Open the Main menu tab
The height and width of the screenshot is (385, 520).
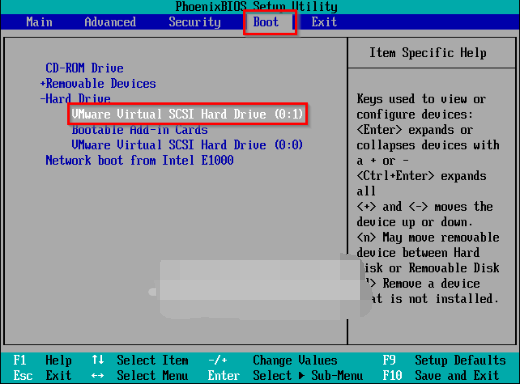39,22
